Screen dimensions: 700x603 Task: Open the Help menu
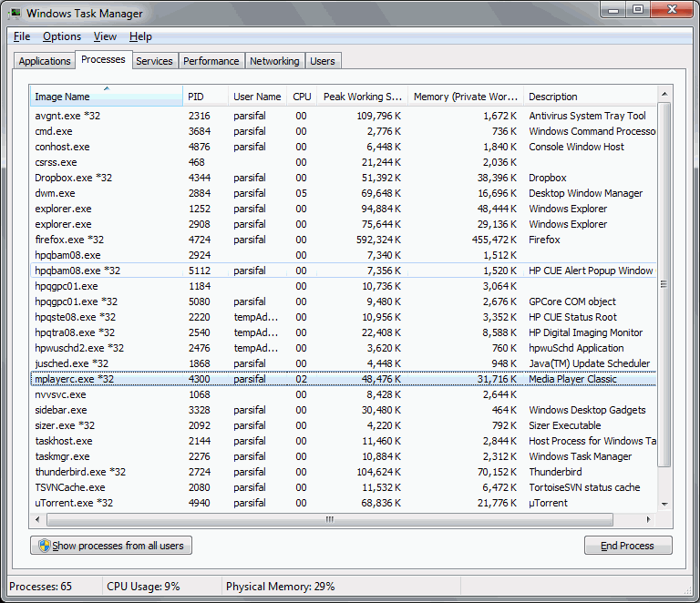(x=140, y=36)
